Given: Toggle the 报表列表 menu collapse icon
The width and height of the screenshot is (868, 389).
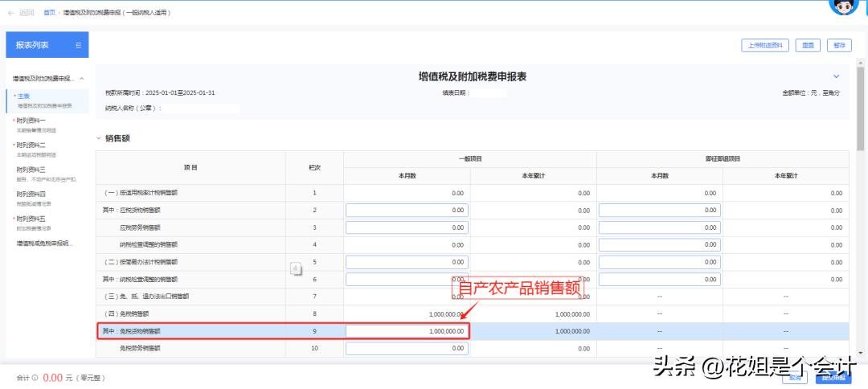Looking at the screenshot, I should [78, 45].
